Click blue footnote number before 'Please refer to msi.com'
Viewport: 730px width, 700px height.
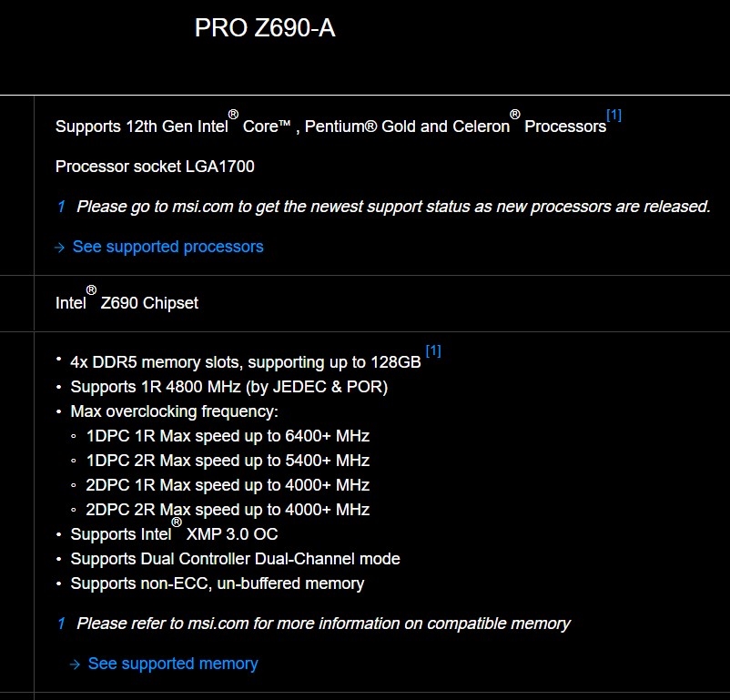point(61,624)
